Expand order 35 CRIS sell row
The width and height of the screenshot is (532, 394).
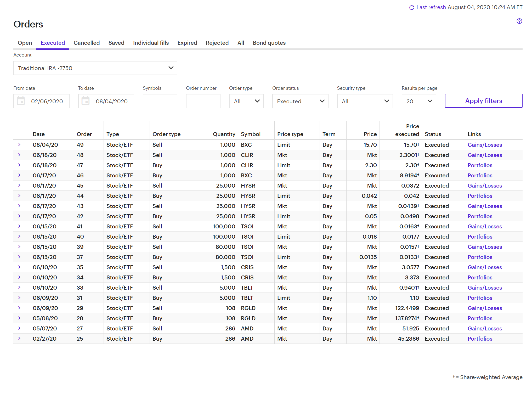(19, 267)
